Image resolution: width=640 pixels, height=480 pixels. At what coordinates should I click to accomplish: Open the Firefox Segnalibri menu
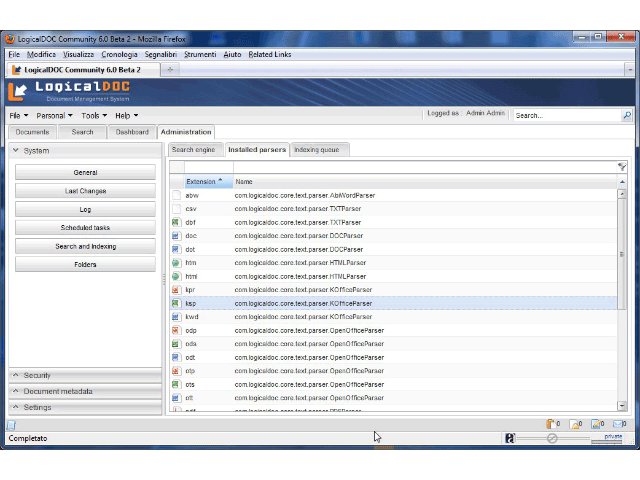pos(160,54)
